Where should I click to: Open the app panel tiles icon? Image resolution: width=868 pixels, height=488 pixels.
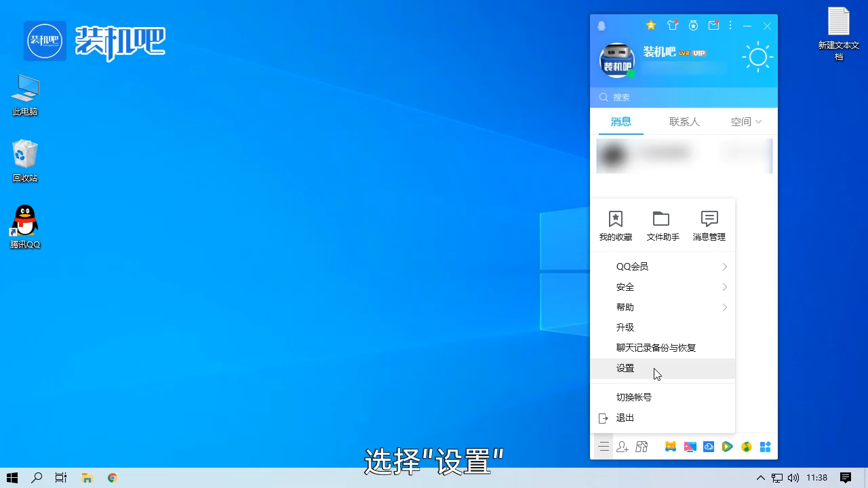(x=765, y=447)
